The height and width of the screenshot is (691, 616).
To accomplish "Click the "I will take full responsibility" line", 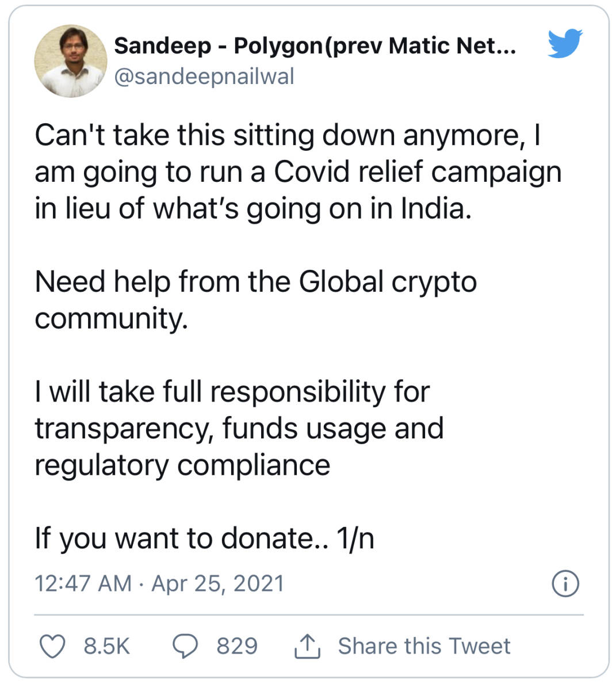I will [232, 392].
